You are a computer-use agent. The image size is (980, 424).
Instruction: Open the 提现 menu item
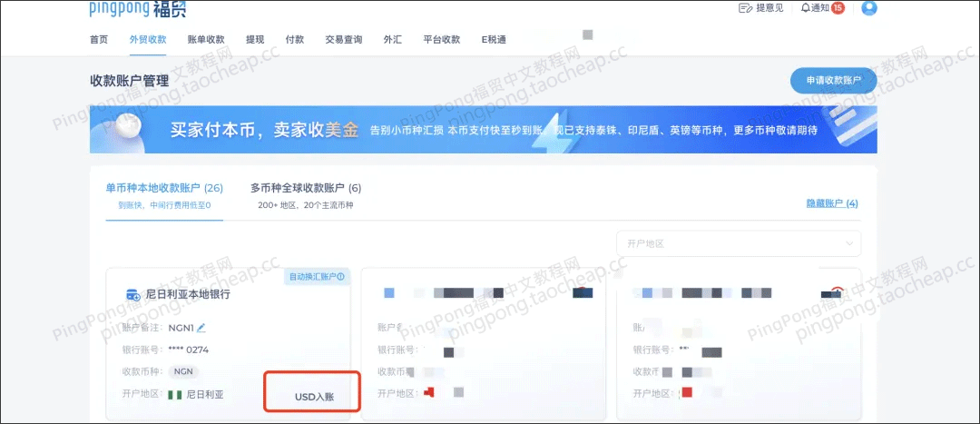click(255, 39)
